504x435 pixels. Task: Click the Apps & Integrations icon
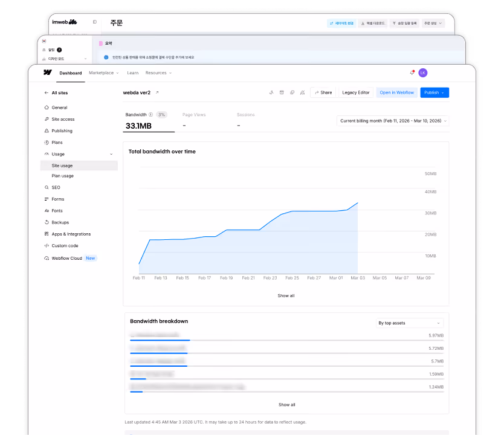tap(47, 234)
